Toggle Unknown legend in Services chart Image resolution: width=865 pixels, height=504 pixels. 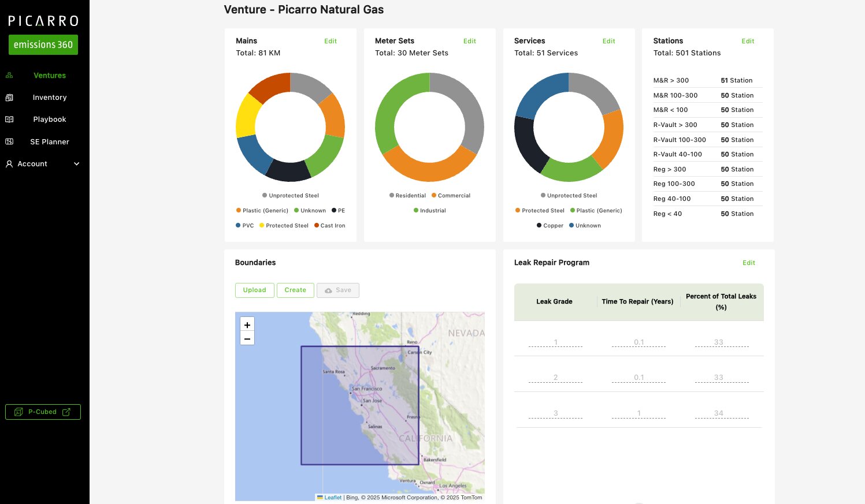(x=585, y=226)
